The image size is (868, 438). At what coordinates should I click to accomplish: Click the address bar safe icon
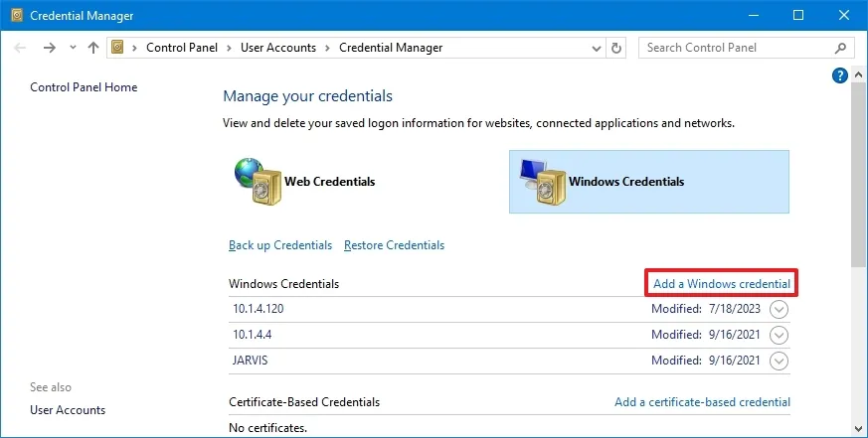point(117,48)
